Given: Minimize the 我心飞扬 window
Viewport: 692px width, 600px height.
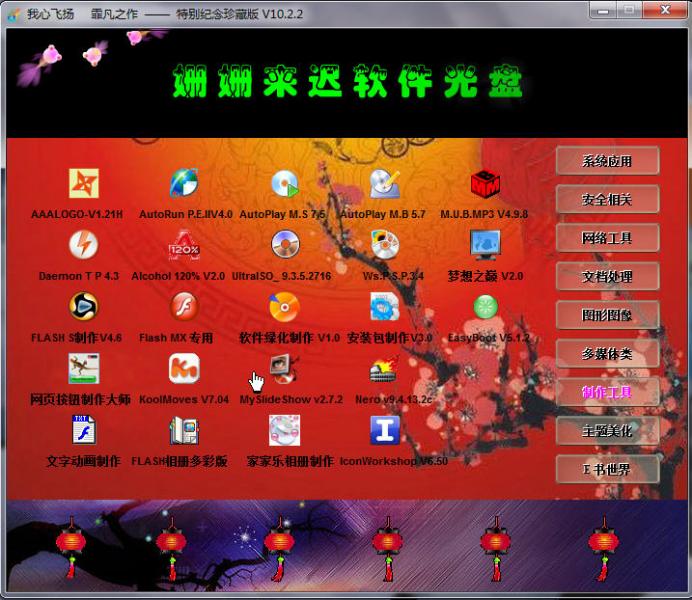Looking at the screenshot, I should [x=602, y=10].
